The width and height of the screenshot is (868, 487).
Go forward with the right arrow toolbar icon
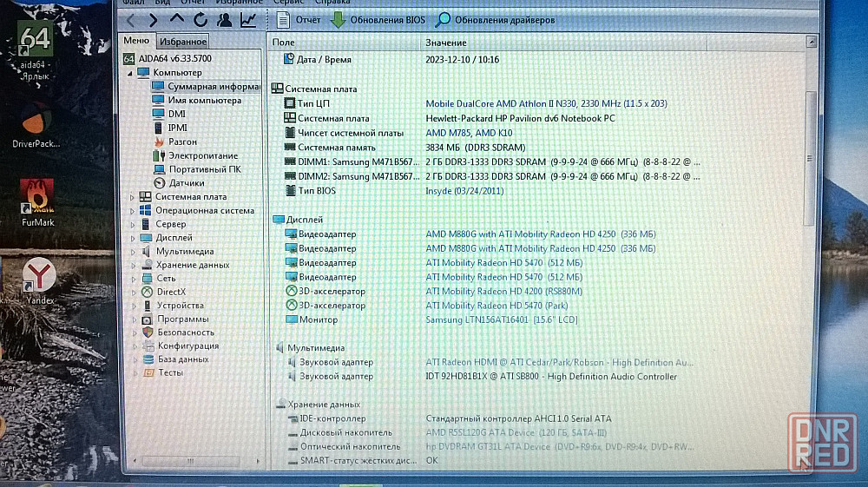[154, 21]
